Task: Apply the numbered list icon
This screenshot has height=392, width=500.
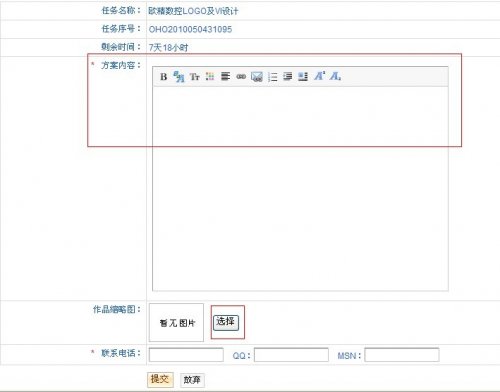Action: coord(272,77)
